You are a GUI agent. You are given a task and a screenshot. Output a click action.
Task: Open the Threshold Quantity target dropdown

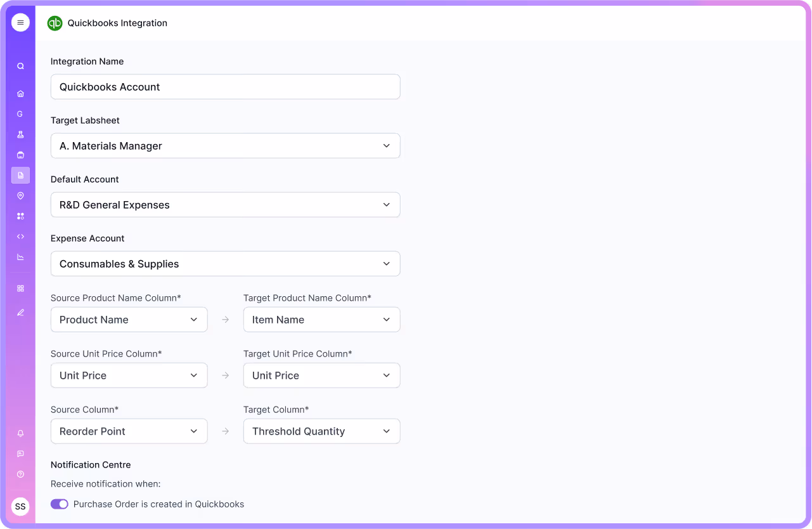[x=322, y=431]
